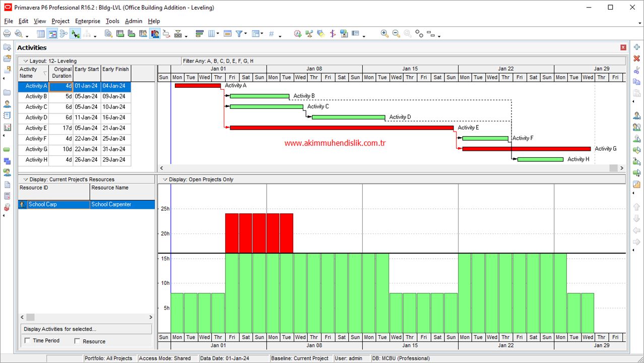Toggle the Activity Table view icon
This screenshot has width=644, height=363.
click(x=41, y=34)
